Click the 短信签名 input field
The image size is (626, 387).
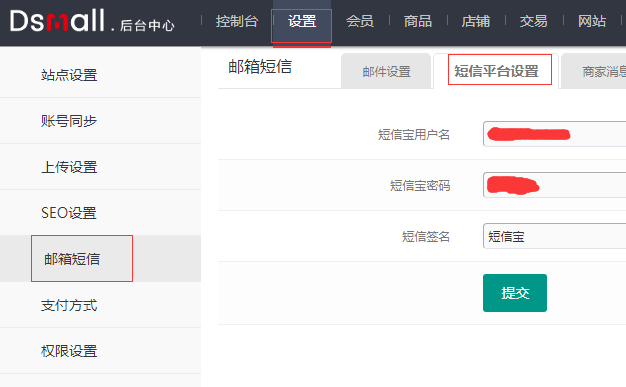tap(555, 236)
